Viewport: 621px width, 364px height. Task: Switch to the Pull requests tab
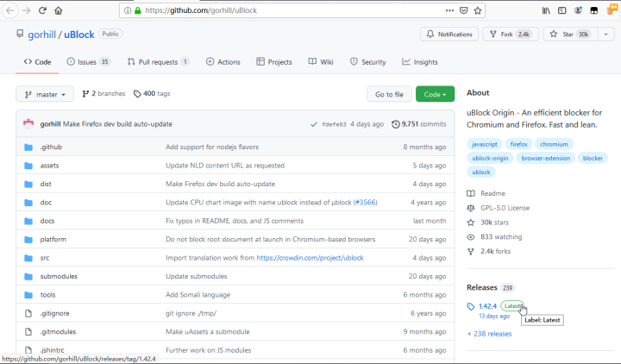[159, 62]
